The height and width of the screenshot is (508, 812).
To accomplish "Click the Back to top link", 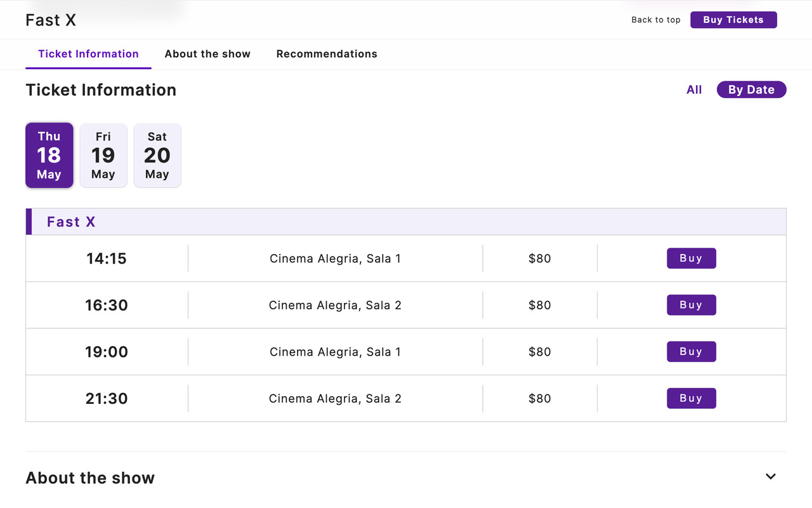I will click(656, 20).
